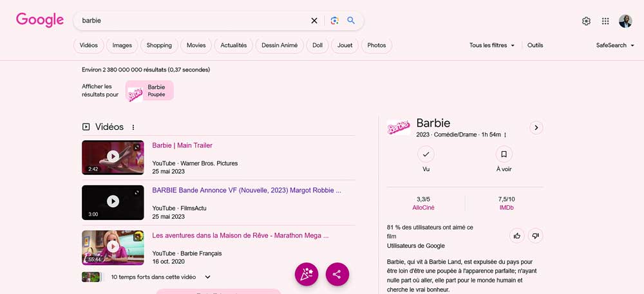
Task: Open the Vidéos section options menu
Action: 133,127
